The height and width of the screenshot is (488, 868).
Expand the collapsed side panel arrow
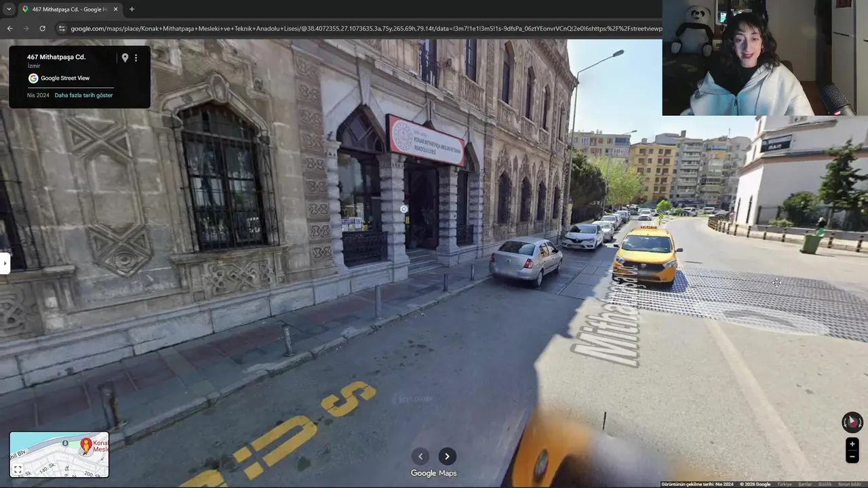(x=4, y=263)
